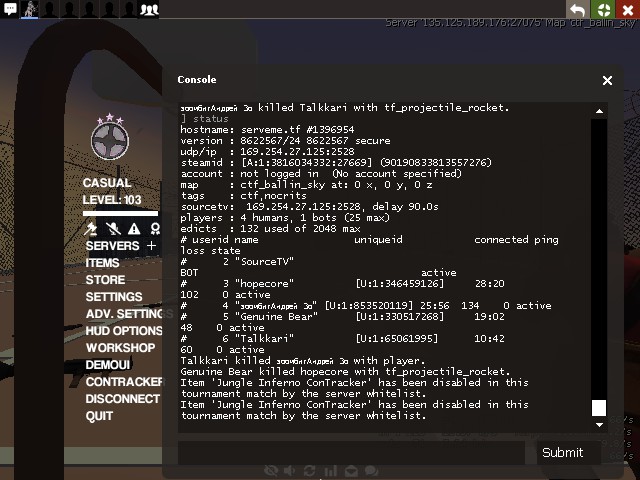Click Disconnect to leave the server

click(122, 399)
